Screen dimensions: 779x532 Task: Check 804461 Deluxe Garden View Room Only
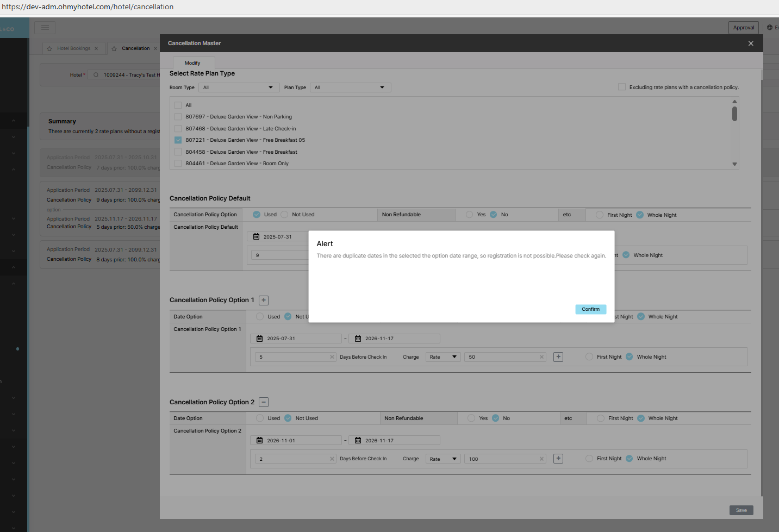178,164
